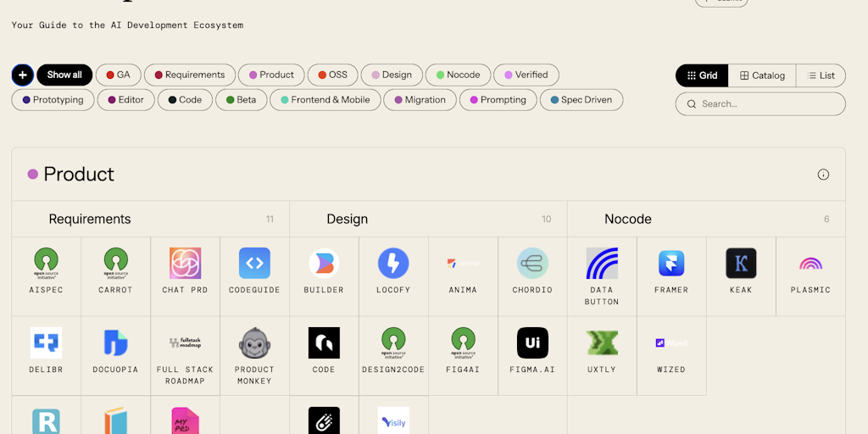Select the CodeGuide icon
Screen dimensions: 868x434
tap(254, 263)
